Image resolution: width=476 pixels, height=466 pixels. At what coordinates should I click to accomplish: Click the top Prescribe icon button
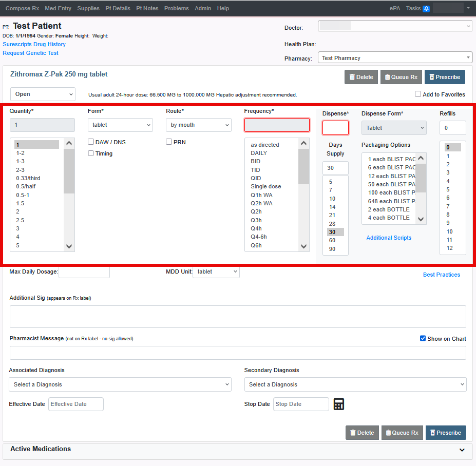pos(432,77)
